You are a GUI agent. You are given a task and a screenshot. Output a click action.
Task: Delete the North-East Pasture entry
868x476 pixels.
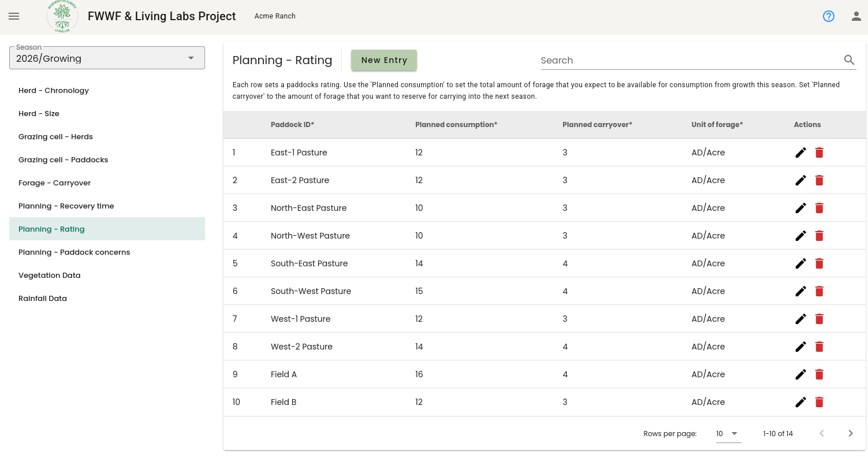click(819, 208)
